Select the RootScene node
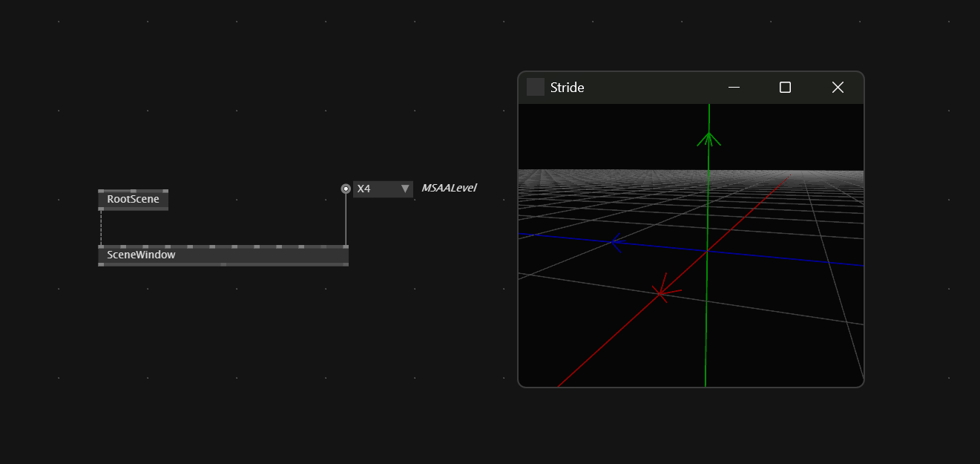The height and width of the screenshot is (464, 980). tap(133, 200)
